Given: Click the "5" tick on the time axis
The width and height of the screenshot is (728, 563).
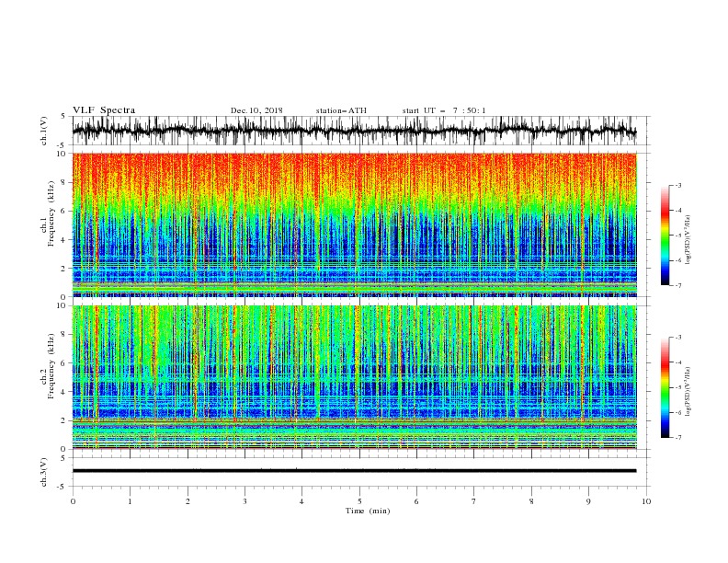Looking at the screenshot, I should (359, 501).
